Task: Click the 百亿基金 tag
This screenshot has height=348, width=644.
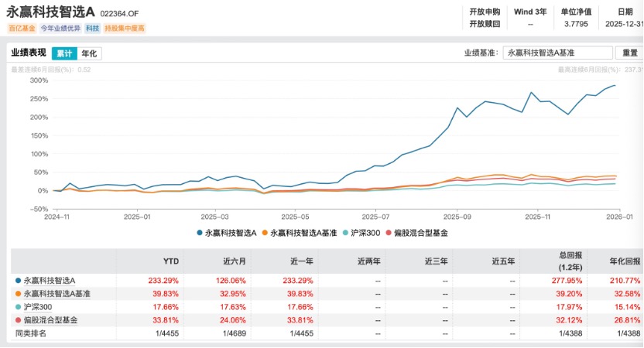Action: pos(21,28)
